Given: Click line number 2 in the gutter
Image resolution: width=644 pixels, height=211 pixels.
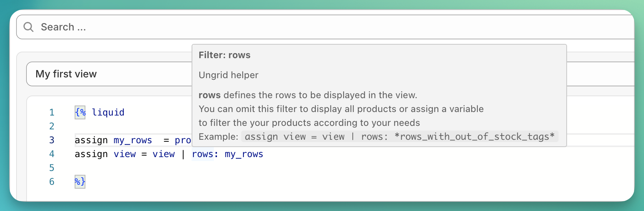Looking at the screenshot, I should (x=52, y=126).
